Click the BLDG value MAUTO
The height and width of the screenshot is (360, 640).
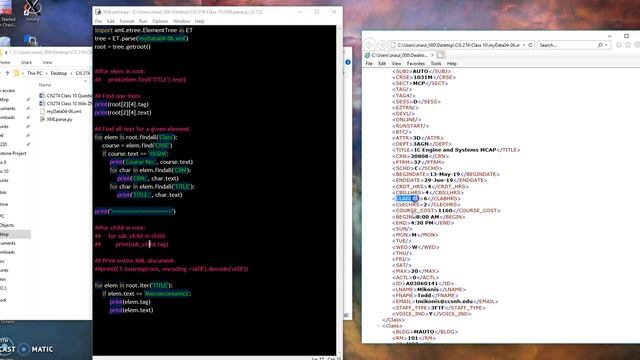(424, 332)
